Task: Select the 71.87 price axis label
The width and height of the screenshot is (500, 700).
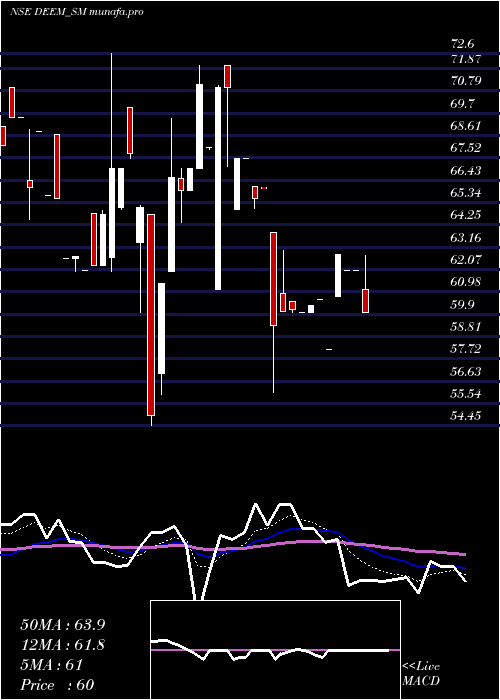Action: (466, 58)
